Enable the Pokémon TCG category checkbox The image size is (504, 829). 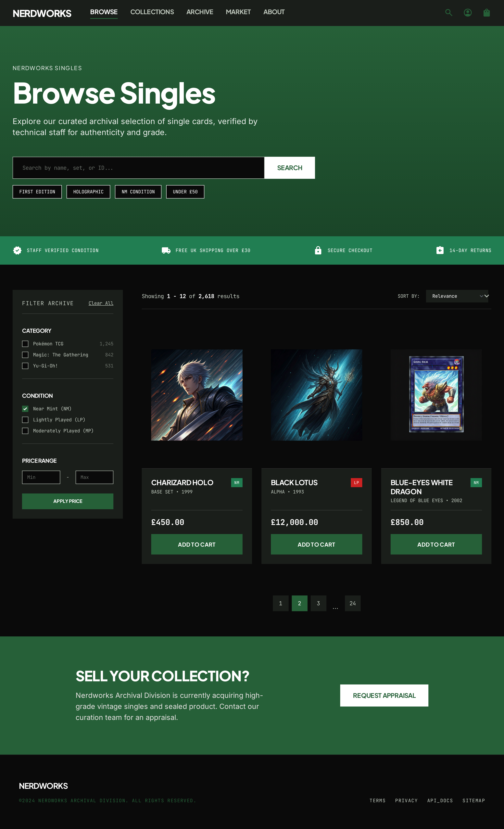25,344
